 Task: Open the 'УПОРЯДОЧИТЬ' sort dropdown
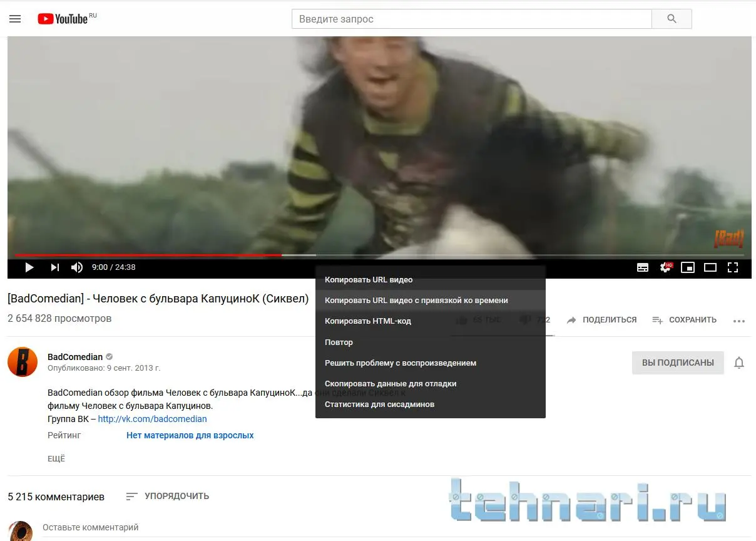167,497
